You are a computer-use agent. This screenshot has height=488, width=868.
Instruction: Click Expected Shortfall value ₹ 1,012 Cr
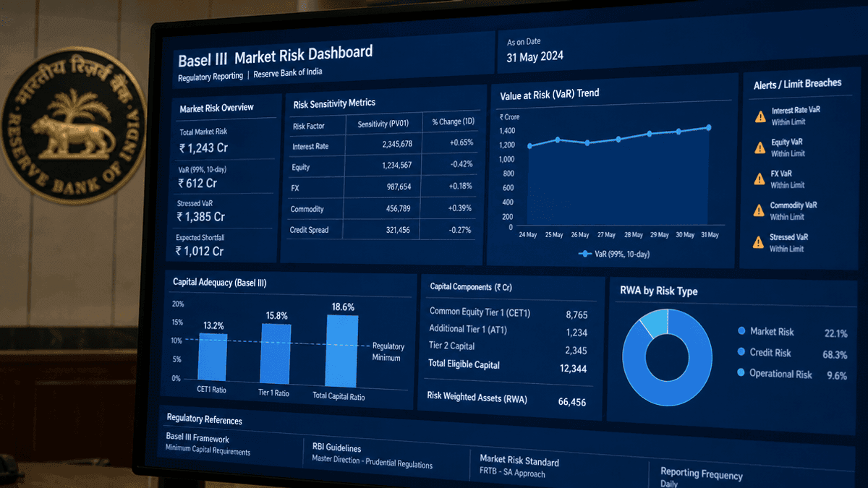[200, 252]
